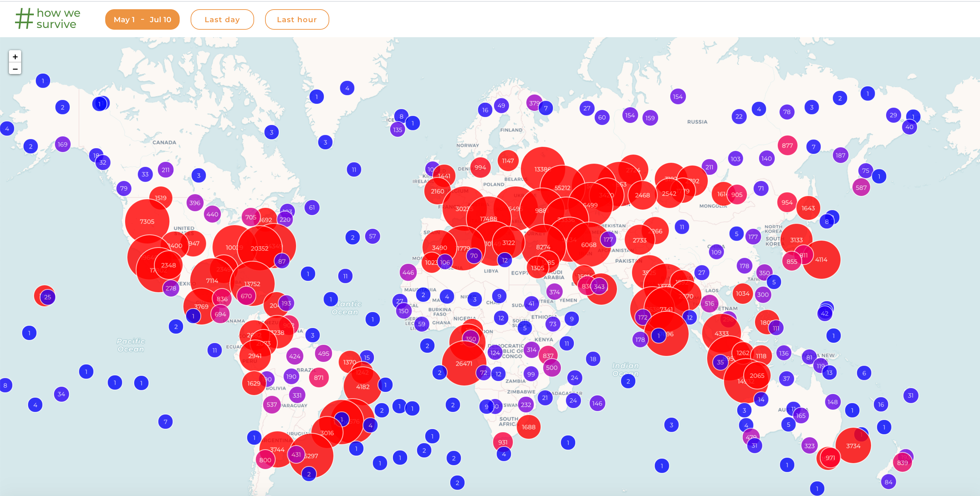Click the 20352 cluster in eastern US

tap(260, 248)
